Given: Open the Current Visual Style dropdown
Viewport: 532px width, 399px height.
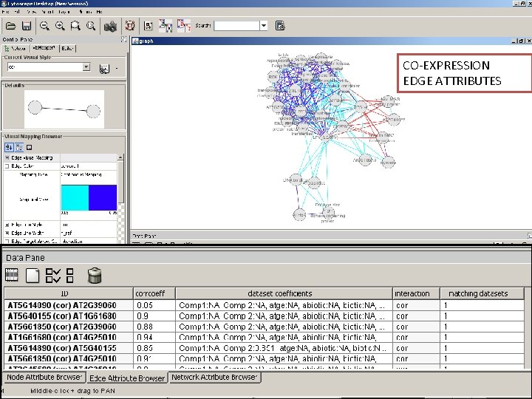Looking at the screenshot, I should click(86, 67).
